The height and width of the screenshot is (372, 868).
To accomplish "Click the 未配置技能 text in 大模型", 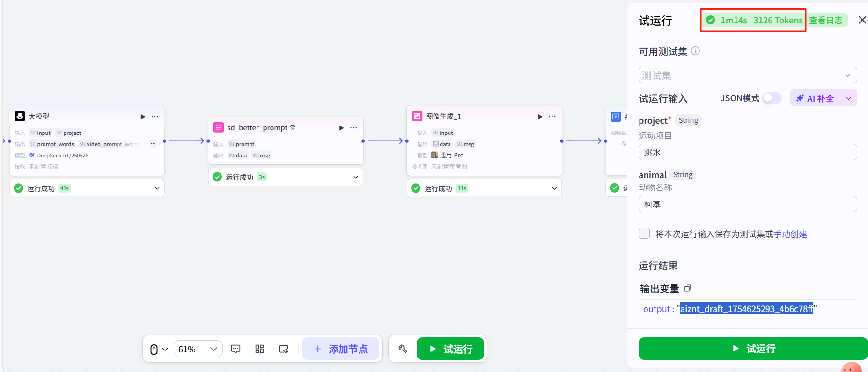I will point(44,166).
